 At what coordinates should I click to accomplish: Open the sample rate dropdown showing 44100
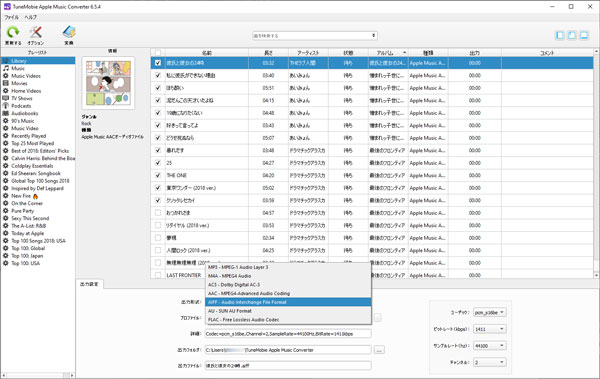pos(490,346)
